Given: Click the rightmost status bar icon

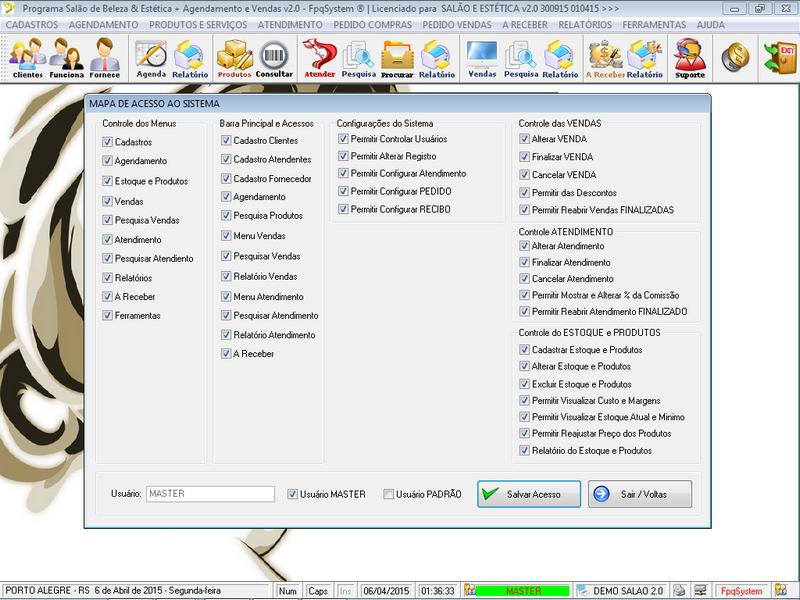Looking at the screenshot, I should pos(781,591).
